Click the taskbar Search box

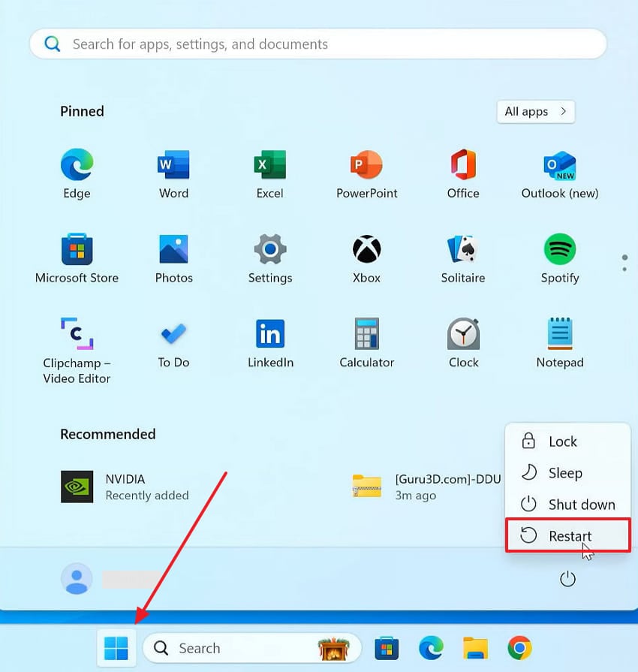(252, 648)
